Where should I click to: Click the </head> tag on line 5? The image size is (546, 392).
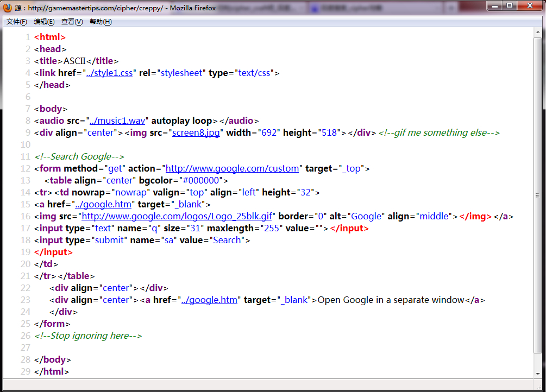tap(52, 85)
